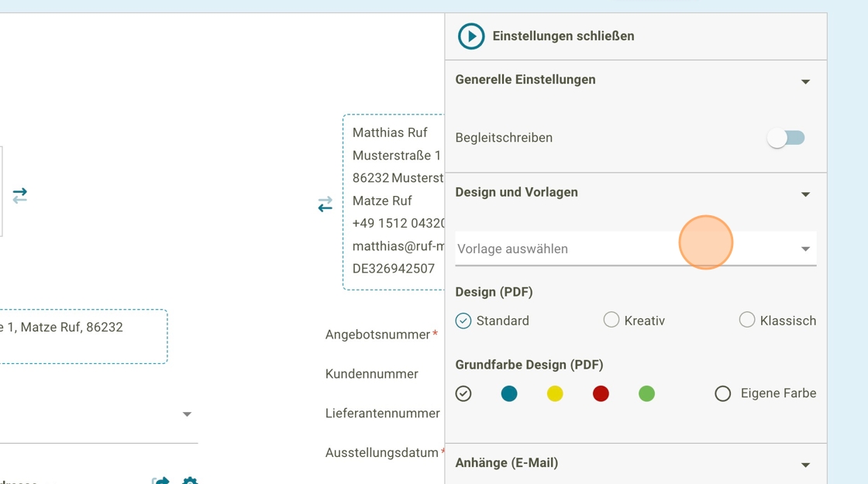Select the Eigene Farbe radio option
This screenshot has height=484, width=868.
723,394
